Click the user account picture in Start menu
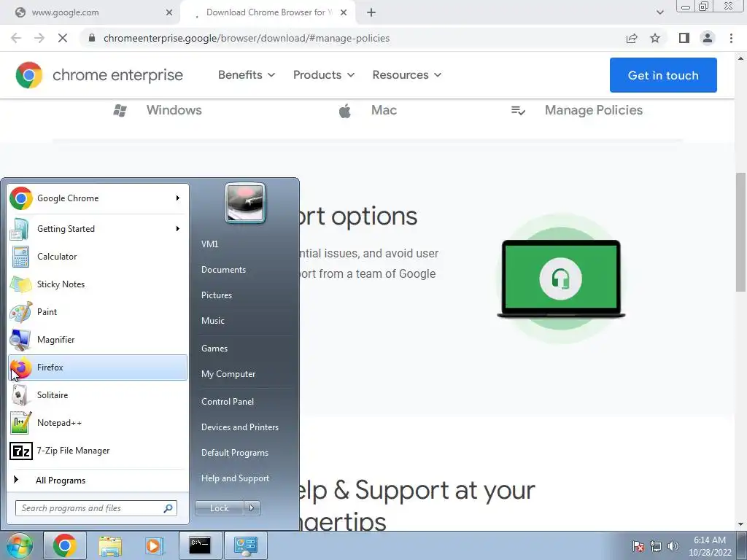This screenshot has height=560, width=747. point(245,203)
